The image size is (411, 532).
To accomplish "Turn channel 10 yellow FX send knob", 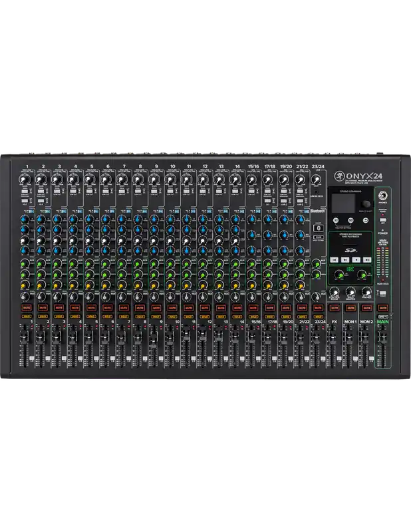I will tap(170, 285).
